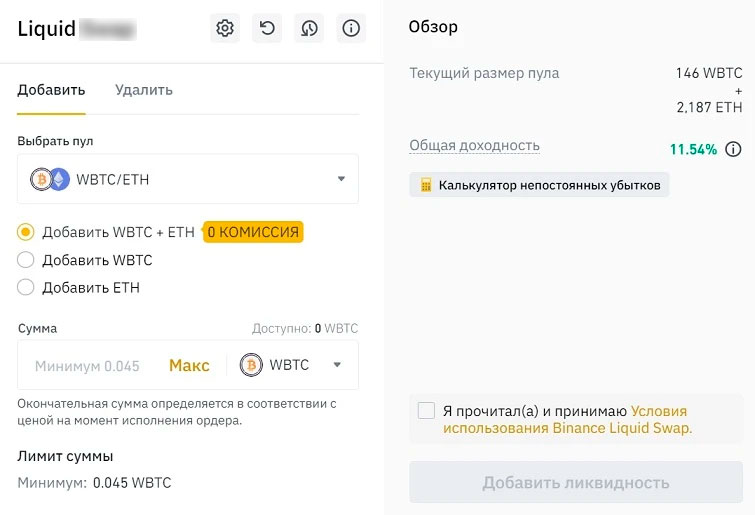This screenshot has height=515, width=755.
Task: Click the amount input field 'Минимум 0.045'
Action: [88, 366]
